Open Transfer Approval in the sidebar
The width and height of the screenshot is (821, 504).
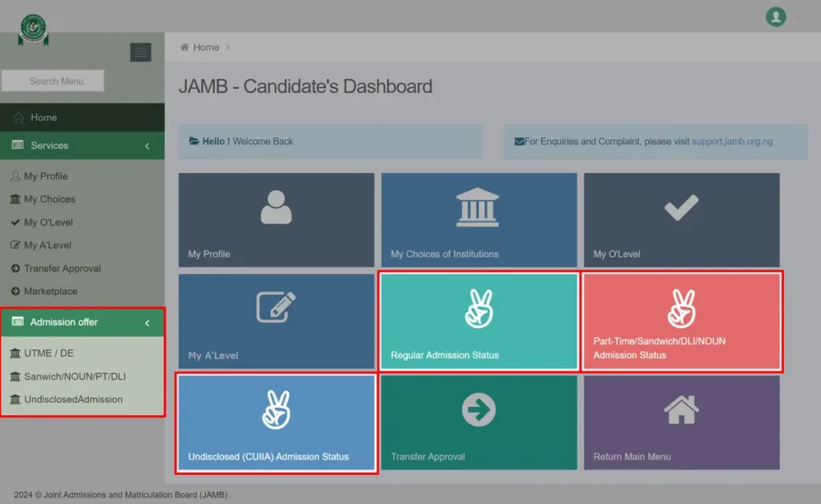63,268
